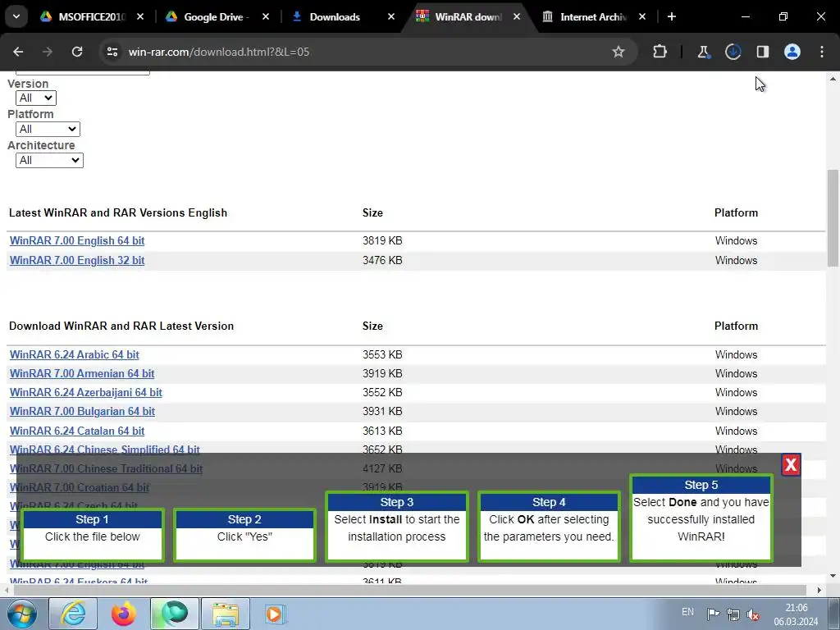
Task: Open a new tab with plus button
Action: [672, 16]
